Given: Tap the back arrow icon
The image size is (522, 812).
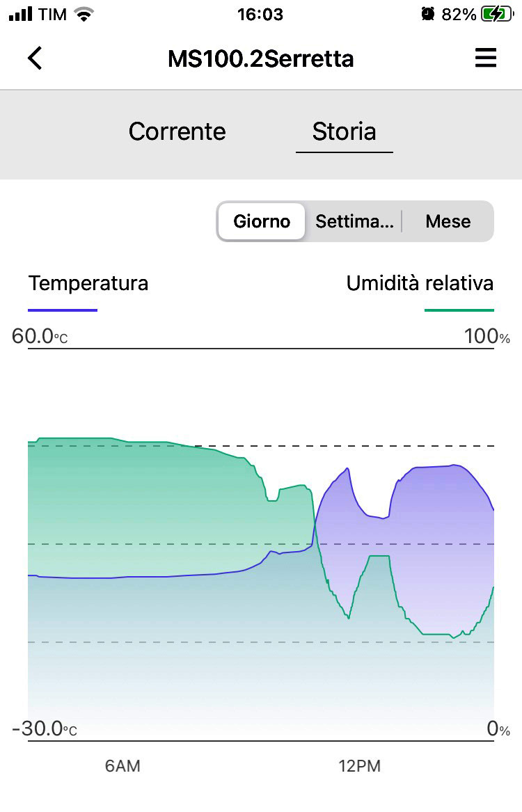Looking at the screenshot, I should click(35, 58).
